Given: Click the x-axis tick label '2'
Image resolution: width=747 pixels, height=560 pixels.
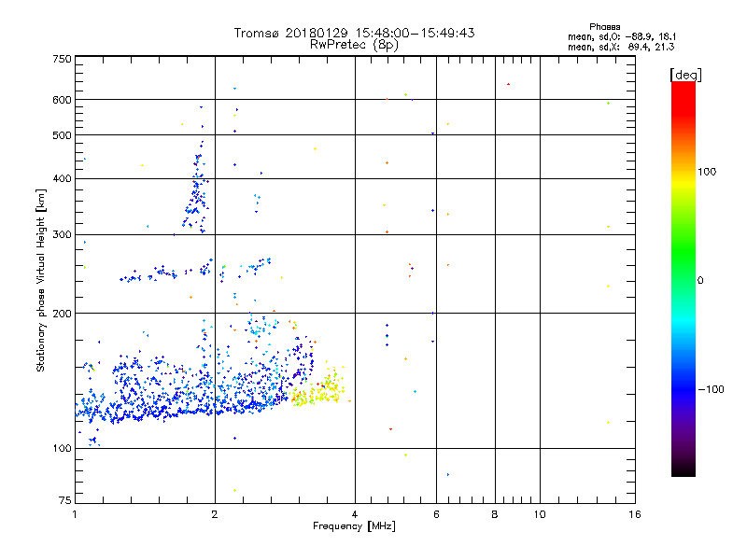Looking at the screenshot, I should click(215, 514).
